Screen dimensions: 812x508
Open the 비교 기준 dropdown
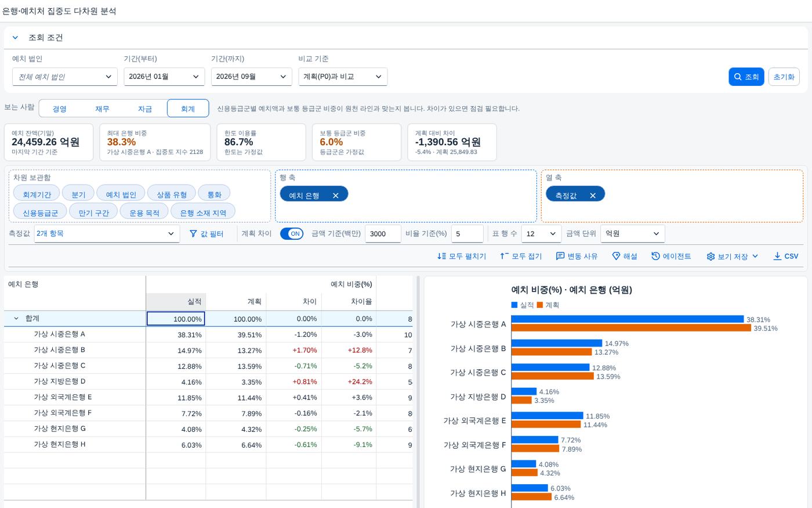(343, 77)
